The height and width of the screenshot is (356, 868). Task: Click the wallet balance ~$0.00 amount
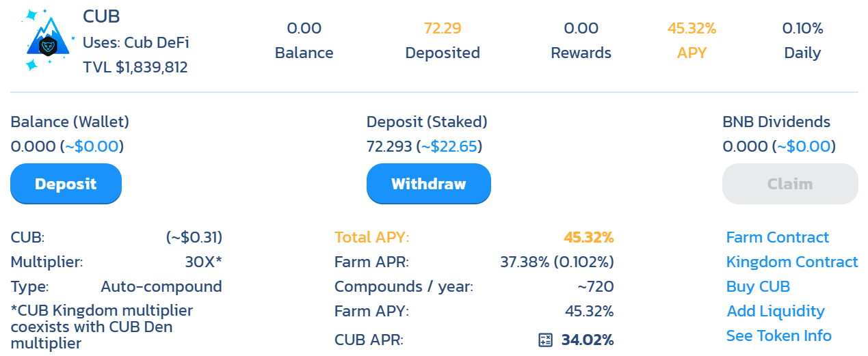tap(92, 146)
